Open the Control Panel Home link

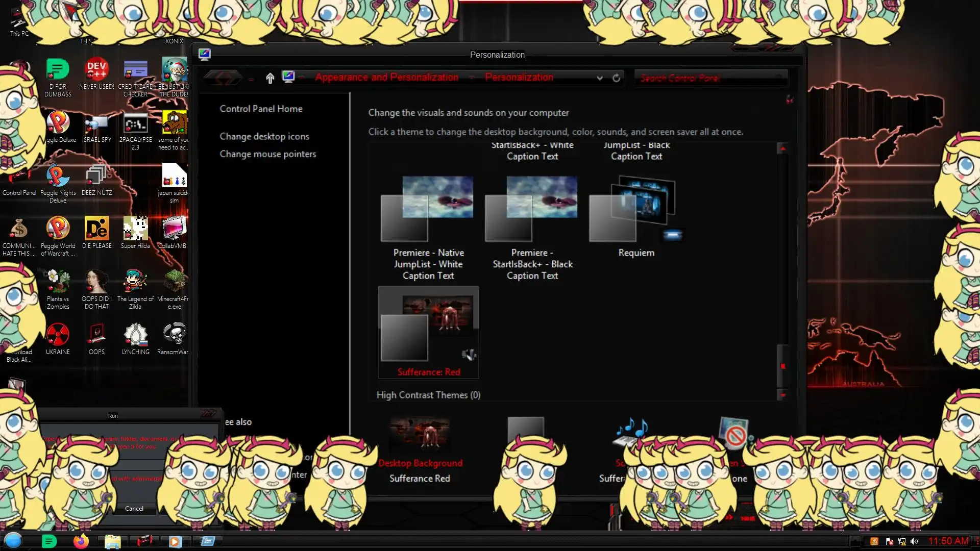pyautogui.click(x=261, y=109)
